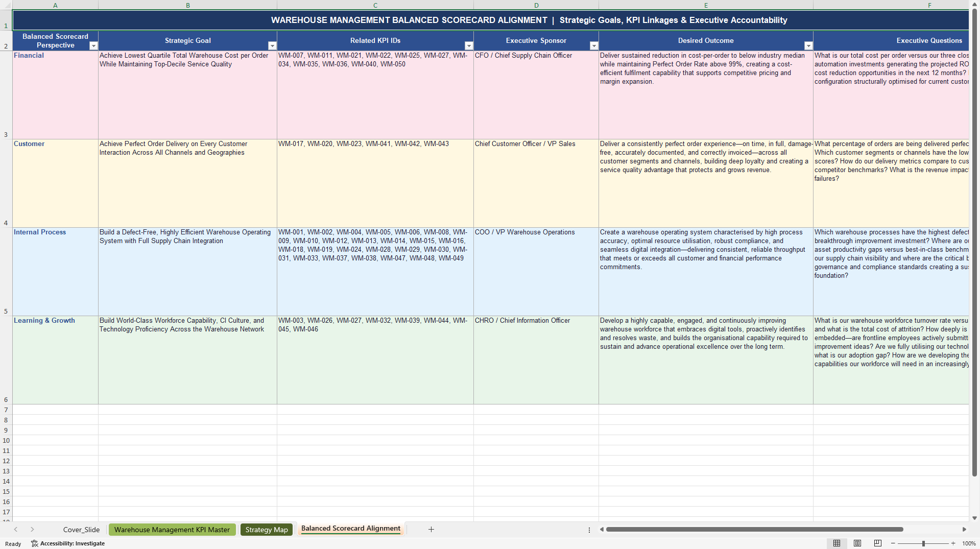Open the Balanced Scorecard Perspective filter dropdown

point(93,46)
